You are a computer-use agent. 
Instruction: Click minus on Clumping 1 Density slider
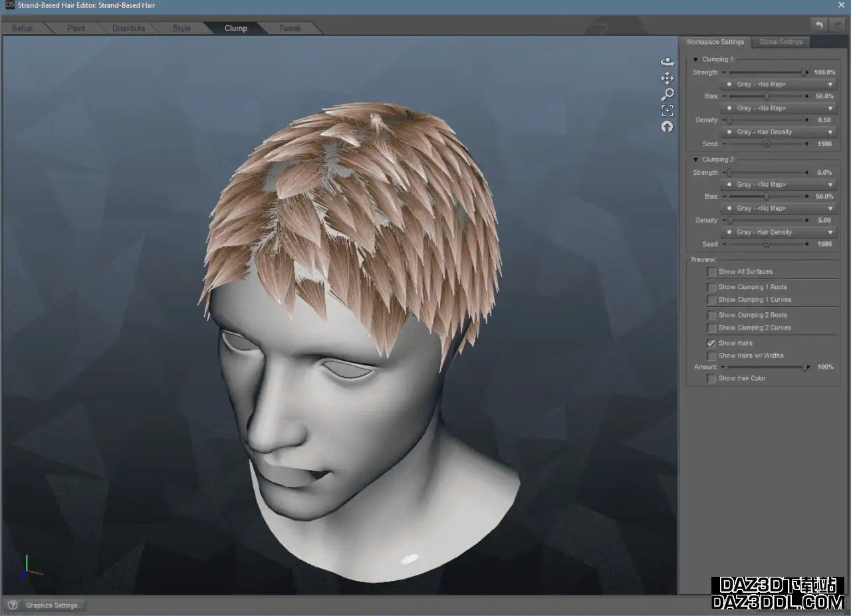(x=725, y=120)
